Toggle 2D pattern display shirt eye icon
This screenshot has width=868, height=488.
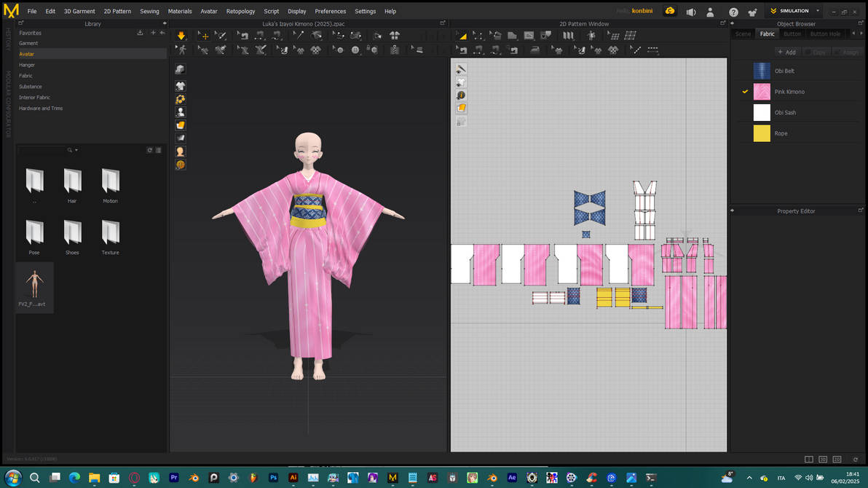(460, 82)
